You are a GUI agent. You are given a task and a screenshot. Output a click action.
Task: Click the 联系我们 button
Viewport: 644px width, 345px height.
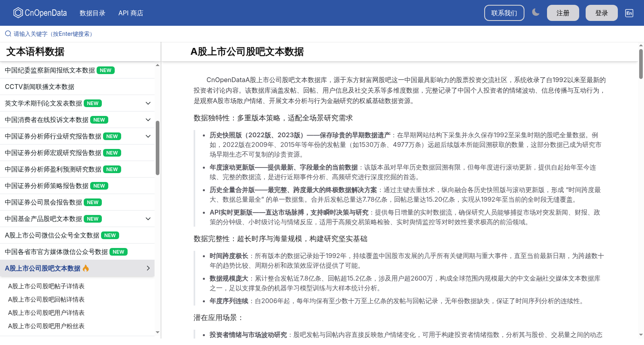point(504,13)
